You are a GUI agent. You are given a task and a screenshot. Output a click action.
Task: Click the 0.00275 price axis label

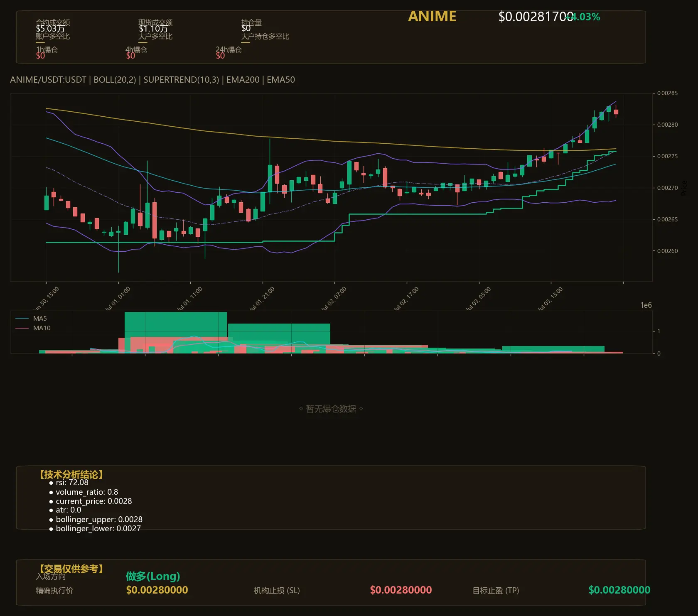tap(667, 156)
